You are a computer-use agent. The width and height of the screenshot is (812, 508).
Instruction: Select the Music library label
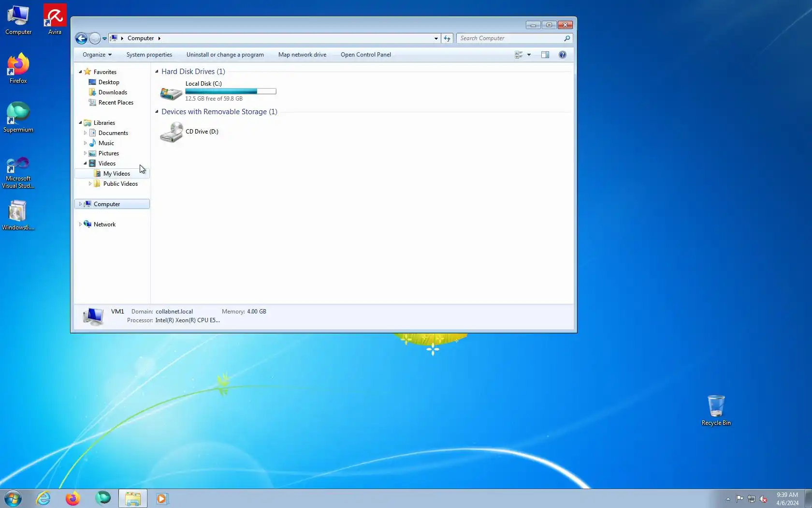(106, 143)
